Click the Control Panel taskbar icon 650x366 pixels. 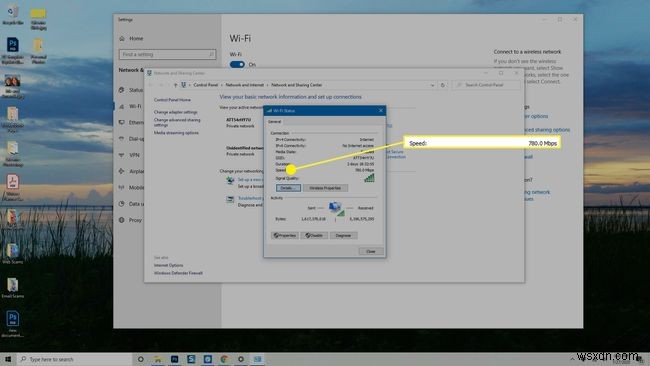(257, 359)
